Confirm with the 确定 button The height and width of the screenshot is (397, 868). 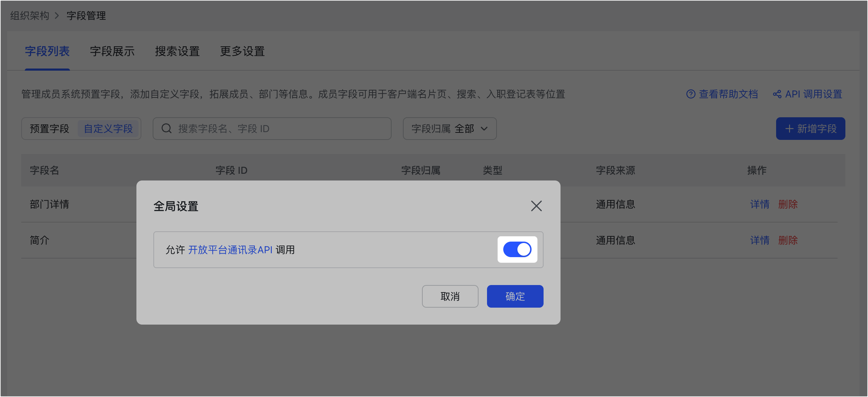[x=515, y=296]
